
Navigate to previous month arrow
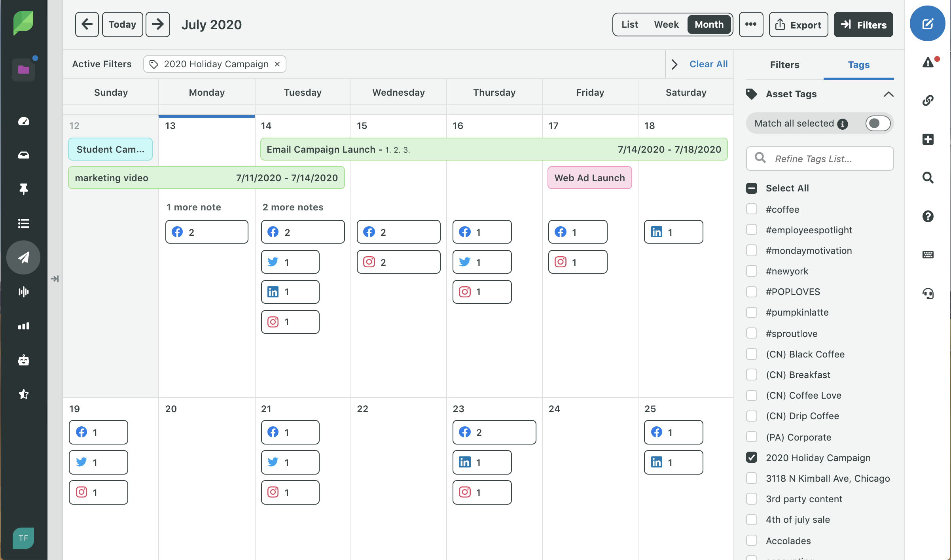pos(87,25)
